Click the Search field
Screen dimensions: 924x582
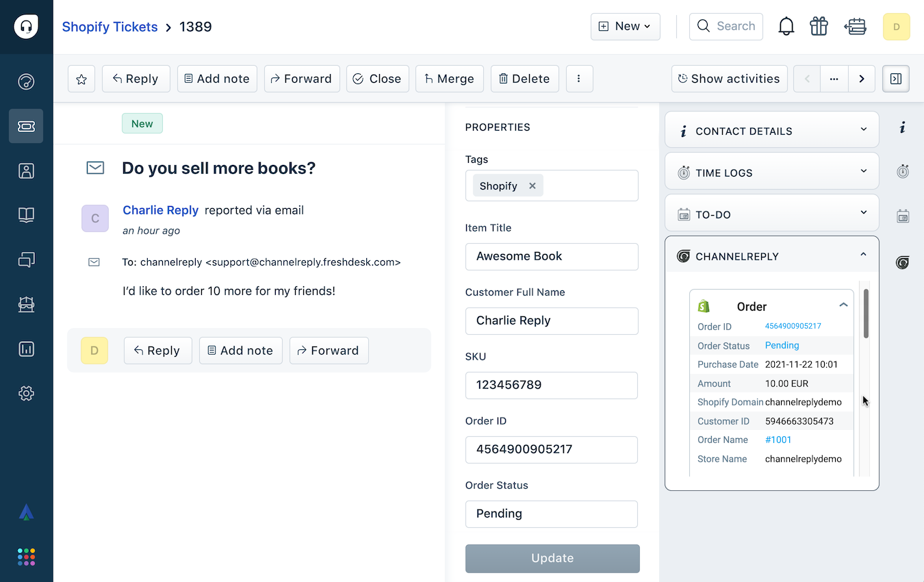pyautogui.click(x=726, y=27)
